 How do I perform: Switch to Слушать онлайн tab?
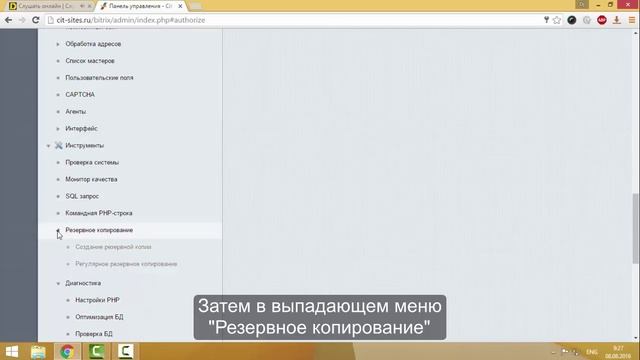[45, 6]
